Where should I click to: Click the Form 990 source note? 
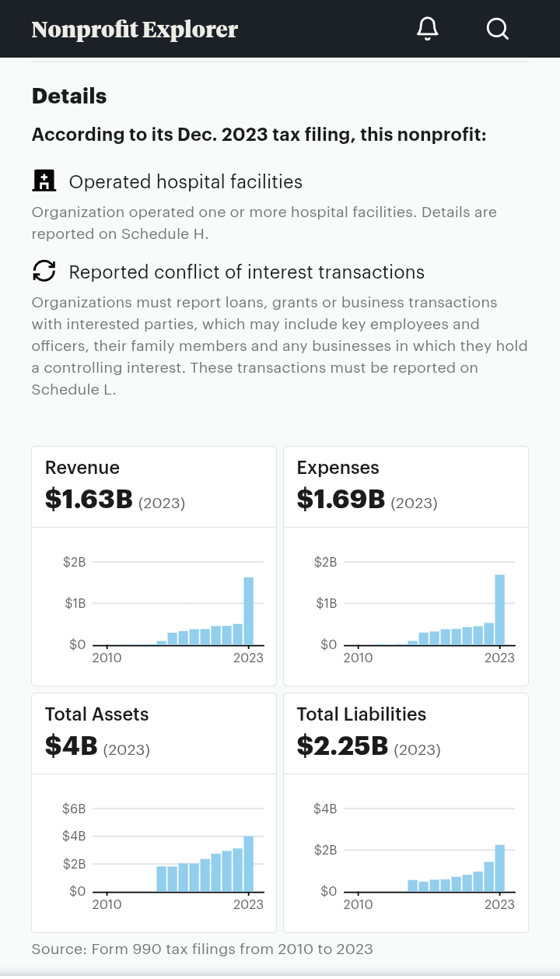click(x=202, y=949)
